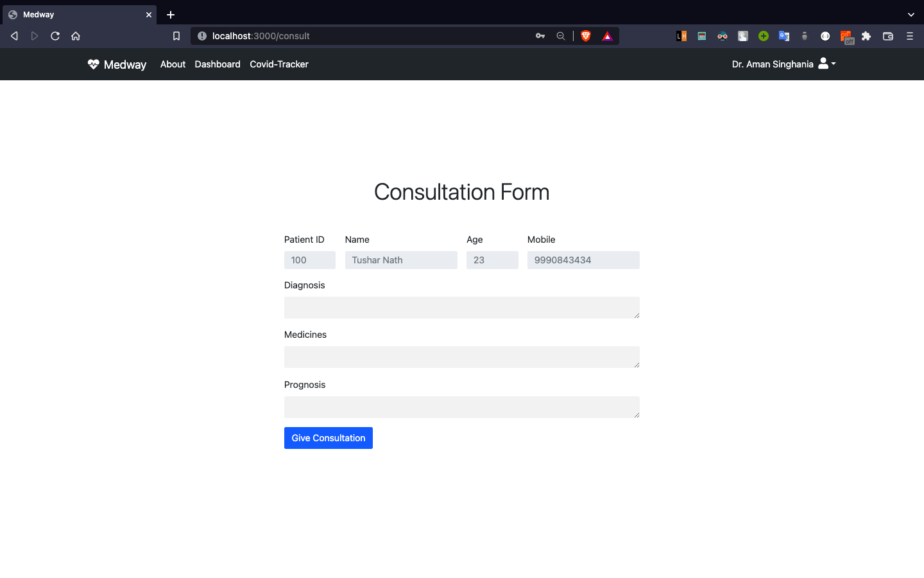Open the puzzle-piece extensions icon
This screenshot has width=924, height=578.
tap(866, 36)
